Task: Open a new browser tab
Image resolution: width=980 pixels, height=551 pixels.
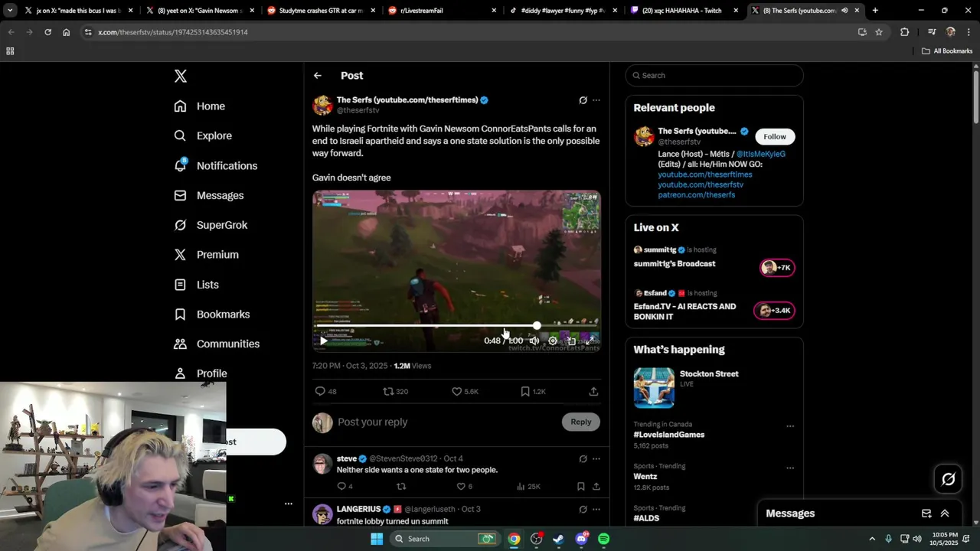Action: coord(875,11)
